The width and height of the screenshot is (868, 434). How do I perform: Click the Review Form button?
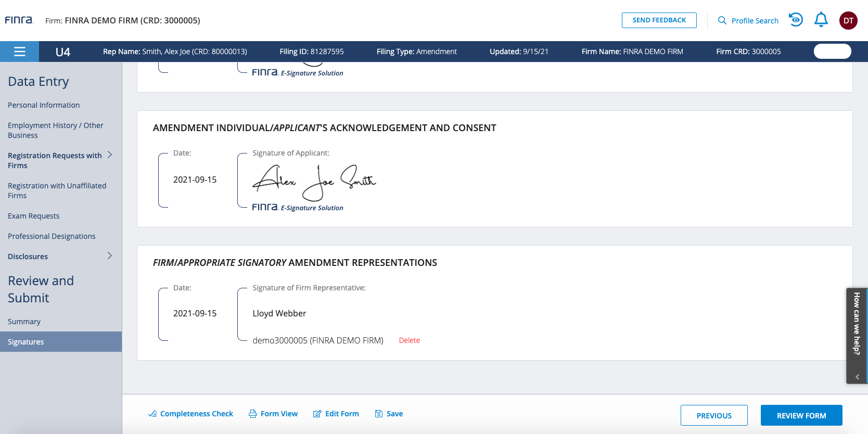(x=801, y=415)
